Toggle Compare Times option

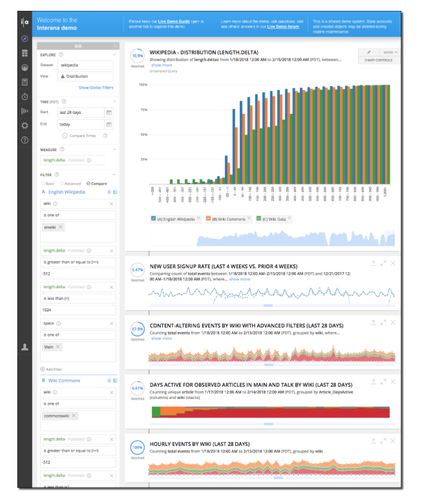tap(80, 135)
